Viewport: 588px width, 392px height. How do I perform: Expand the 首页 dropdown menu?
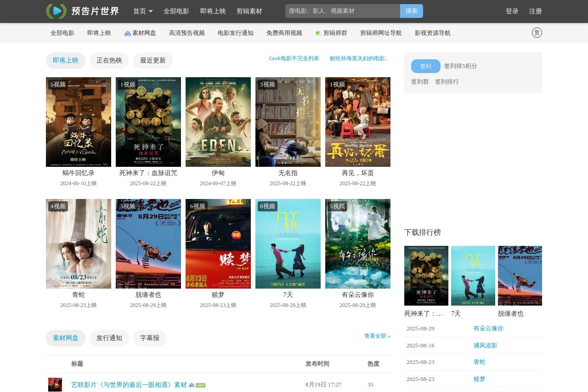point(142,11)
